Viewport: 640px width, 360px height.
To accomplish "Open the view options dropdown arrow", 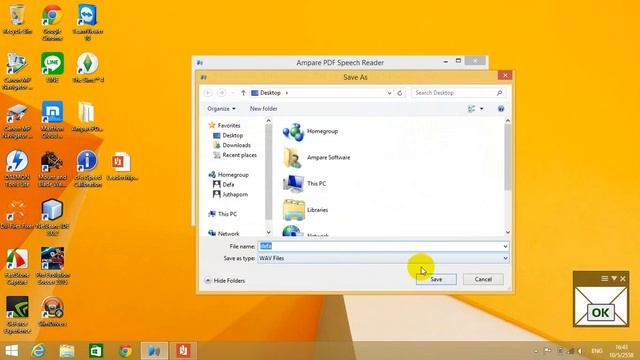I will pyautogui.click(x=482, y=109).
